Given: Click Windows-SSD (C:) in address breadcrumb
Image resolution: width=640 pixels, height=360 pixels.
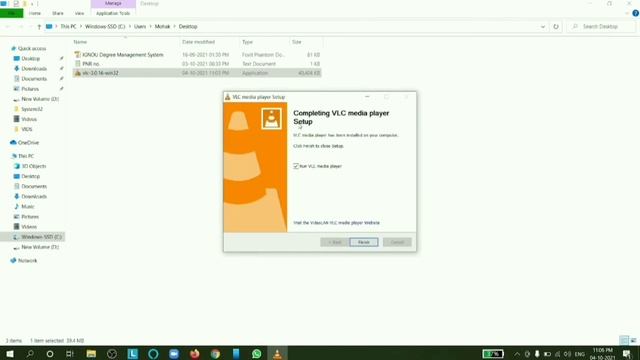Looking at the screenshot, I should 105,27.
